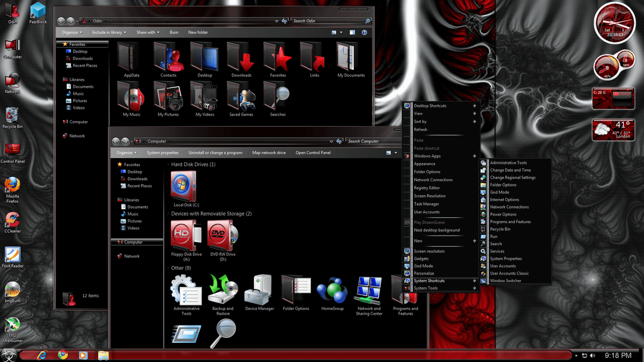This screenshot has height=362, width=644.
Task: Open the Organize dropdown in Odin window
Action: (70, 32)
